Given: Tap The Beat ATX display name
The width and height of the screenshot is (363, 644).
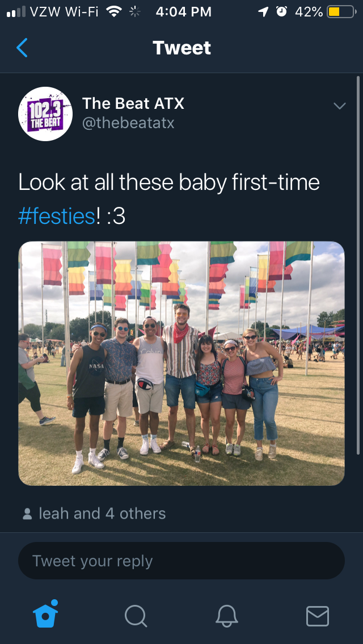Looking at the screenshot, I should coord(133,104).
